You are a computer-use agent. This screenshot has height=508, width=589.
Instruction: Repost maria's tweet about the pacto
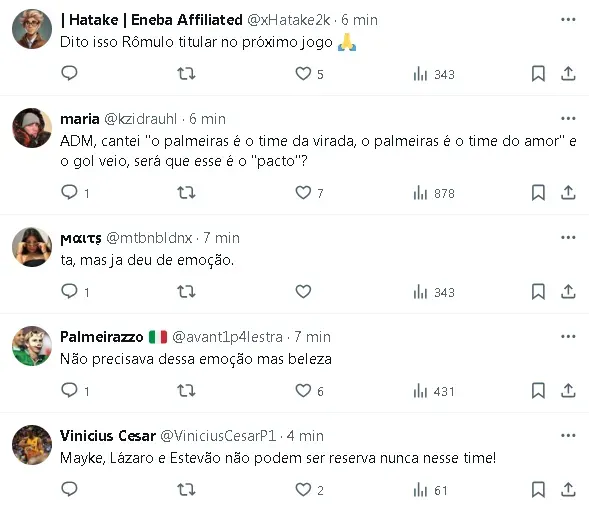pyautogui.click(x=186, y=193)
